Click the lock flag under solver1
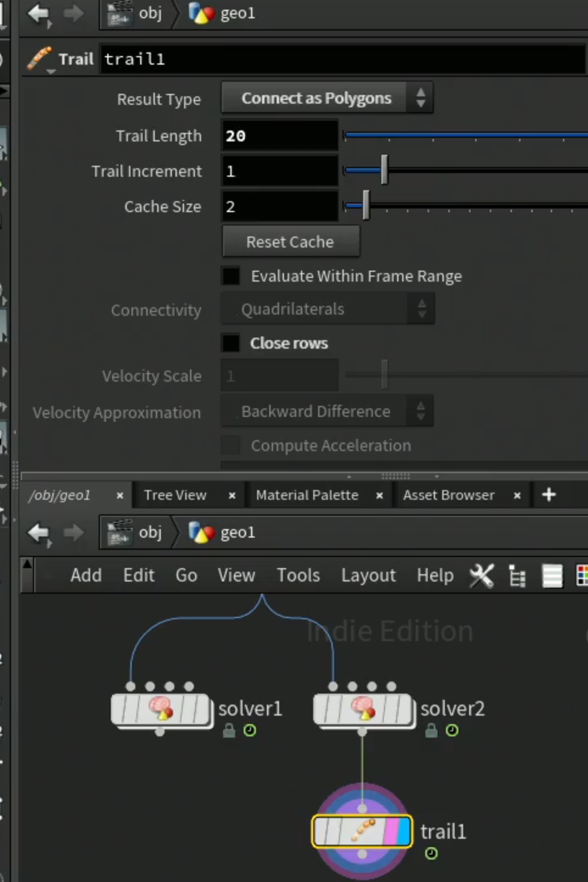 [x=229, y=730]
